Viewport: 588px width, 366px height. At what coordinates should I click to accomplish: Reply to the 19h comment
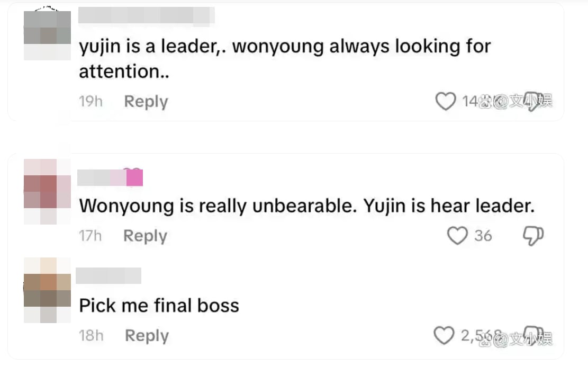[x=146, y=101]
